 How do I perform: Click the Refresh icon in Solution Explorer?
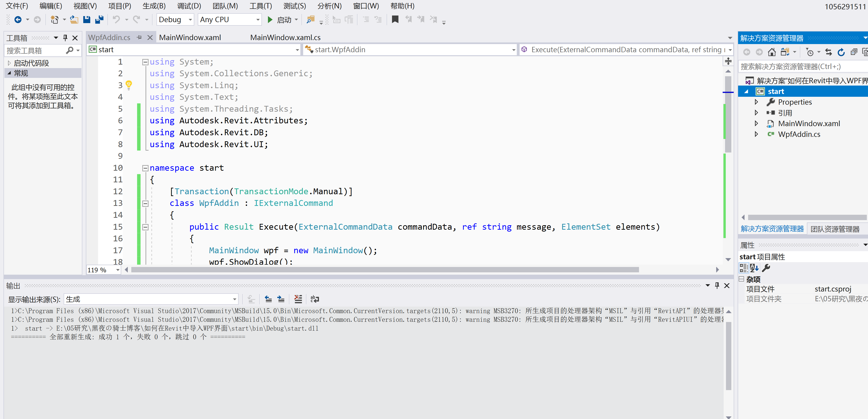tap(841, 52)
